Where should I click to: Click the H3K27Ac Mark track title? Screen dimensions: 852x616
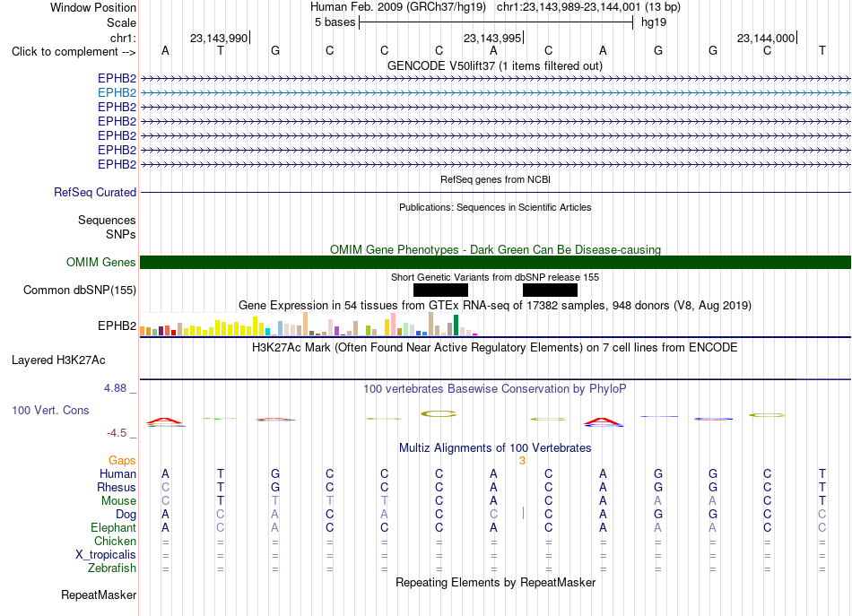pyautogui.click(x=495, y=348)
